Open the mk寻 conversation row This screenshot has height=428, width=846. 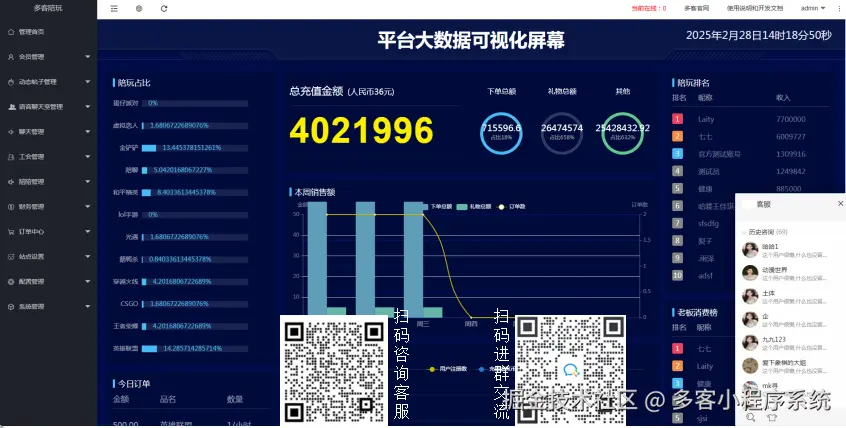[x=790, y=387]
